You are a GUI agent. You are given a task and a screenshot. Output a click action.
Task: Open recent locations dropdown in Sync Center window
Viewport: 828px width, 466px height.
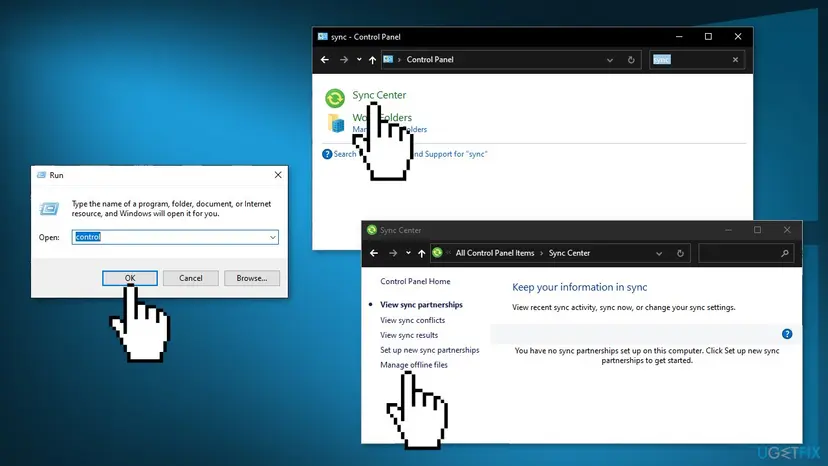(408, 253)
